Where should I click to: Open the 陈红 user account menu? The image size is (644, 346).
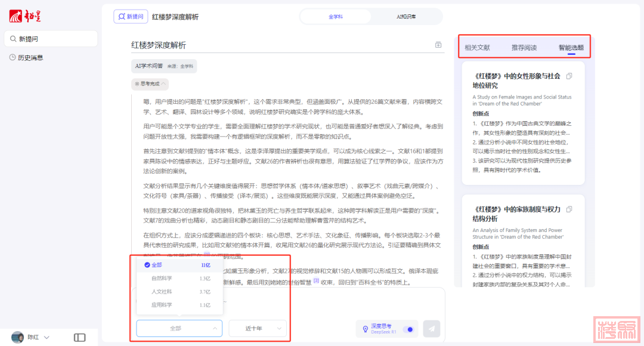pyautogui.click(x=31, y=337)
